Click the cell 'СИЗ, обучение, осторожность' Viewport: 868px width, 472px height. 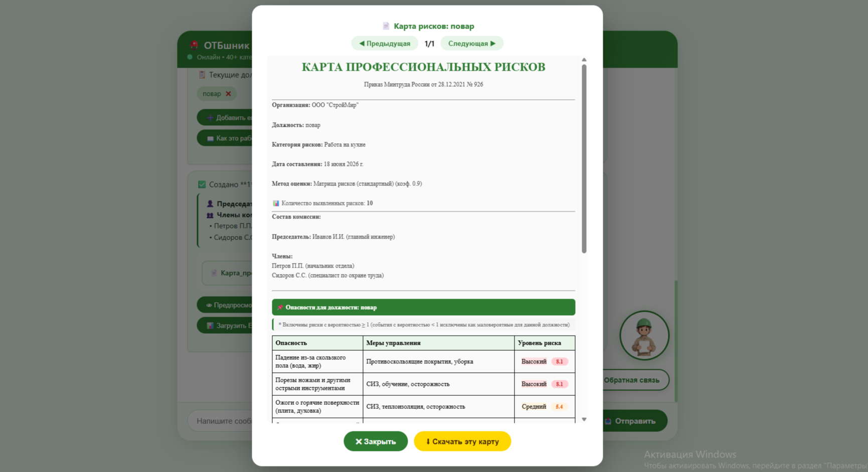pos(439,384)
